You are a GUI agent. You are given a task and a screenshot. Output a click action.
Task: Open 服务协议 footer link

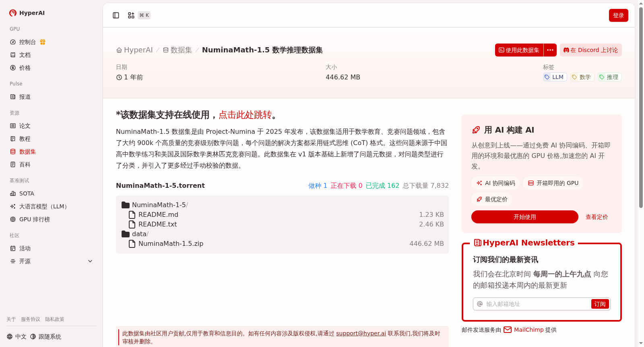pos(31,319)
